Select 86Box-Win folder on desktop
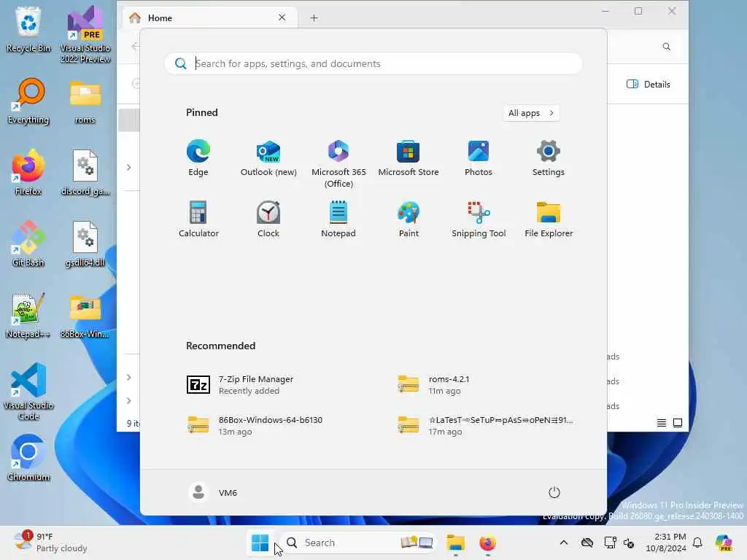 pos(85,315)
